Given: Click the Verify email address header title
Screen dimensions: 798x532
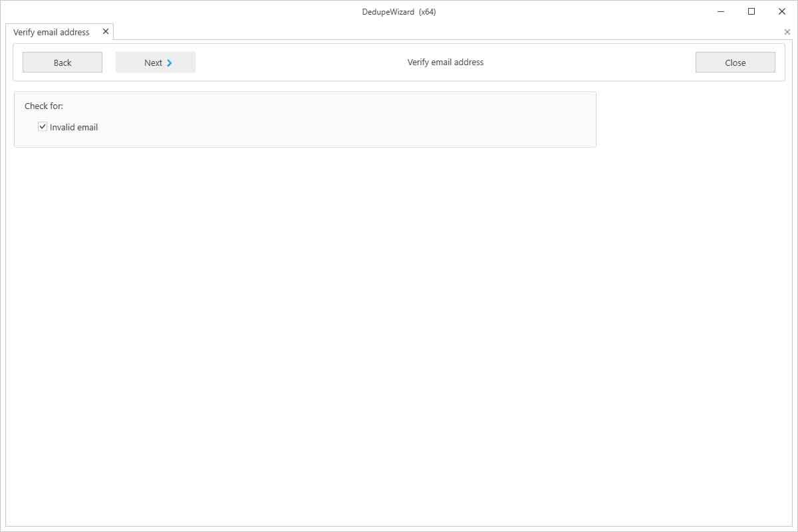Looking at the screenshot, I should coord(445,62).
